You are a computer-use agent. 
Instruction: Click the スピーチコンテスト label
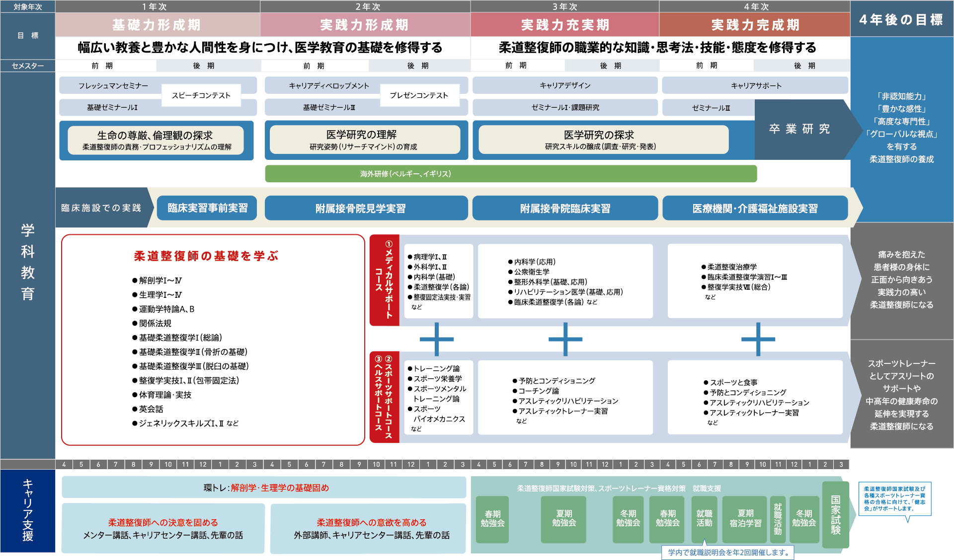[x=201, y=95]
